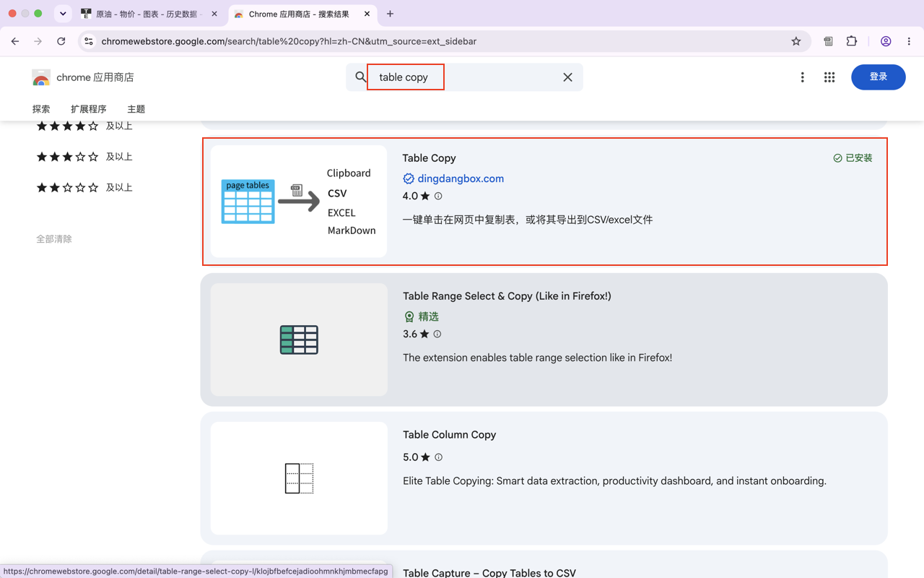Click 全部清除 to clear filters

pos(54,239)
